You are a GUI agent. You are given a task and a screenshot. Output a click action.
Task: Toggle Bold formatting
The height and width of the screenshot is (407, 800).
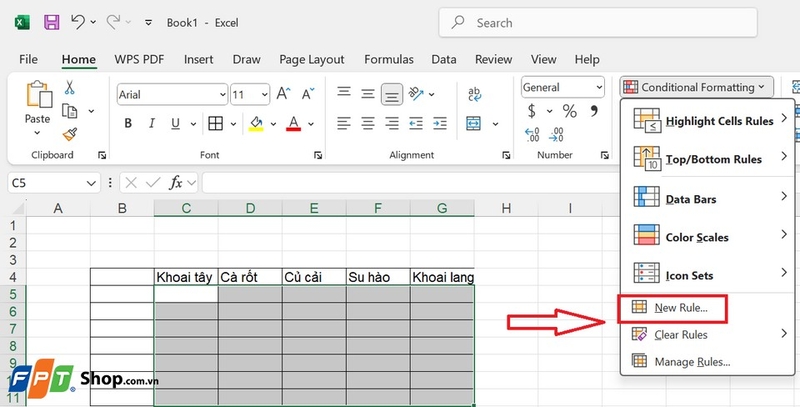[x=128, y=123]
